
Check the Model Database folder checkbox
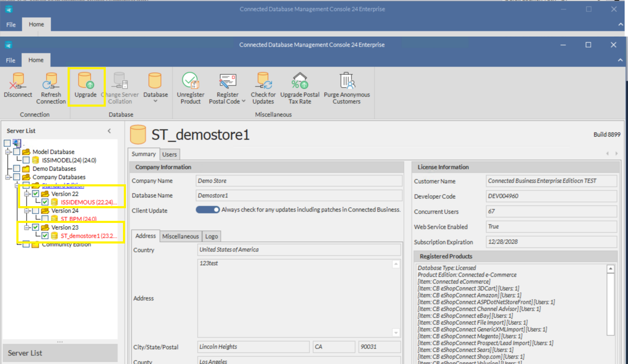point(17,152)
